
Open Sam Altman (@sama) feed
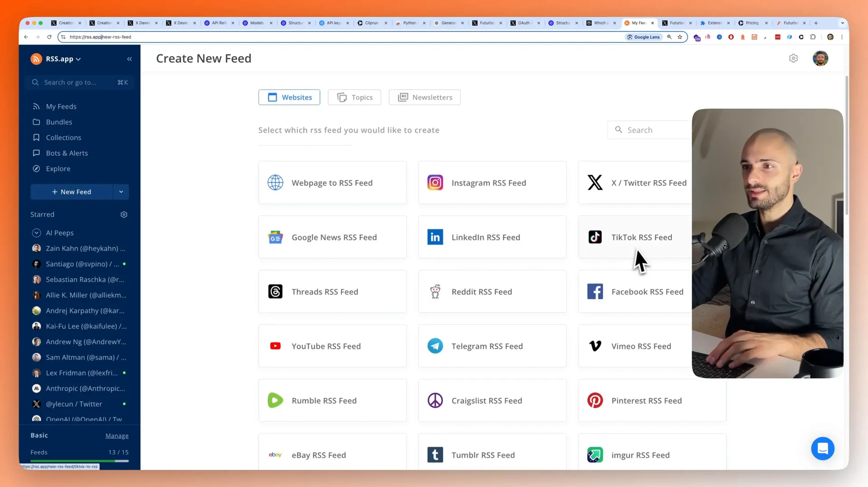click(80, 357)
